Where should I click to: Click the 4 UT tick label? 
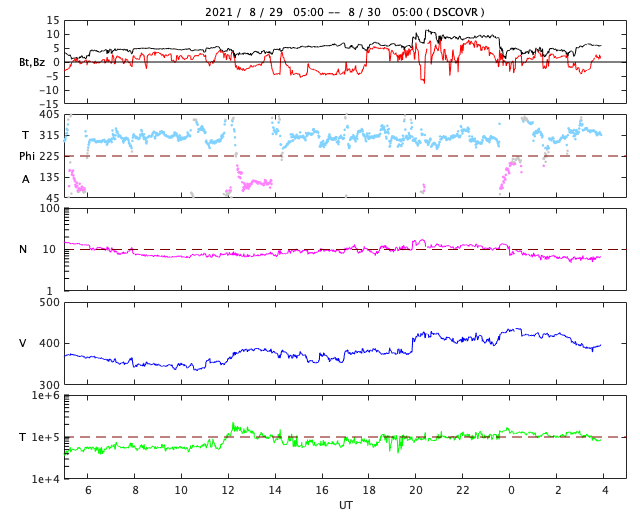605,490
